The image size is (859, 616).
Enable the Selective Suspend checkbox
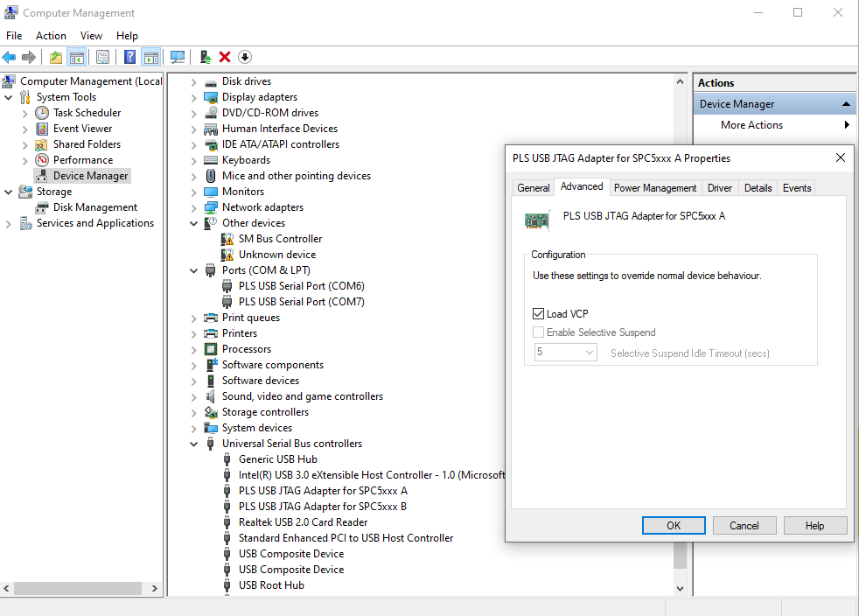(x=540, y=332)
